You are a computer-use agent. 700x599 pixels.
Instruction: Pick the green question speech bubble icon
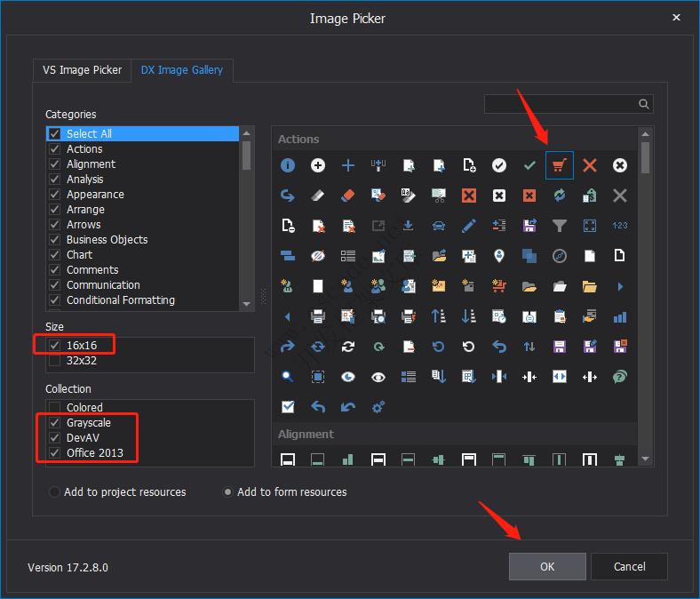(619, 377)
